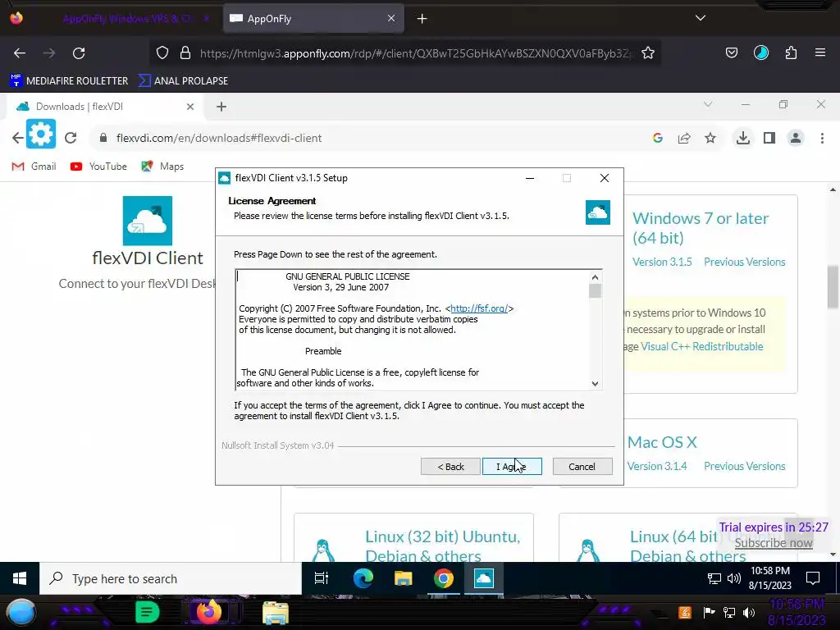Open host file manager folder icon
The height and width of the screenshot is (630, 840).
click(276, 612)
